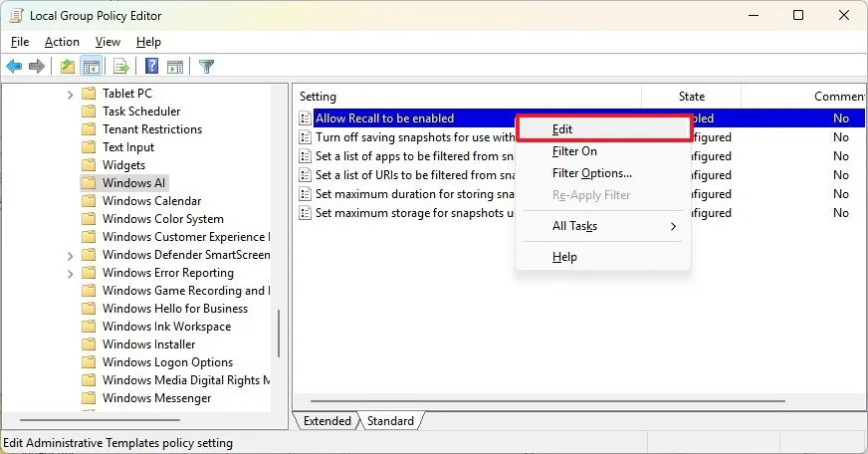Viewport: 868px width, 454px height.
Task: Select Text Input in the tree
Action: [x=128, y=147]
